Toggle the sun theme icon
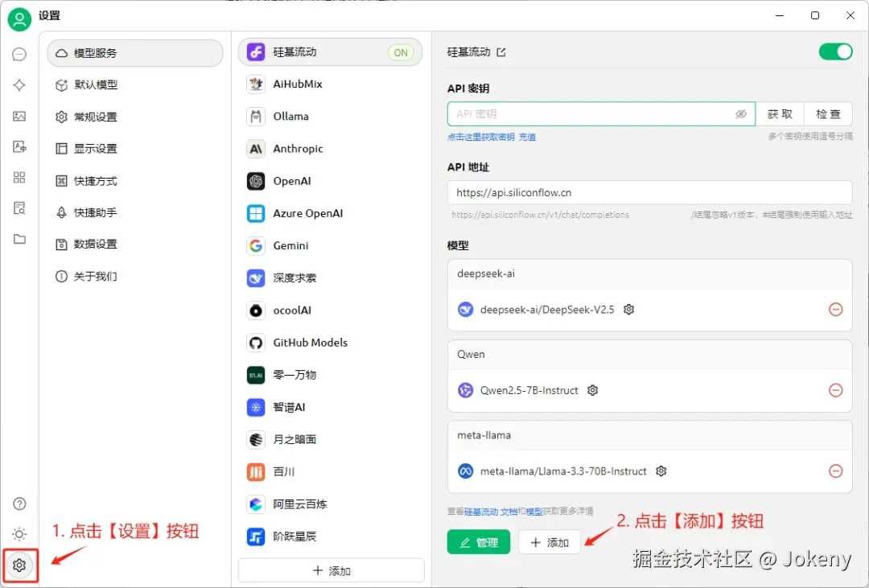The image size is (869, 588). (19, 534)
